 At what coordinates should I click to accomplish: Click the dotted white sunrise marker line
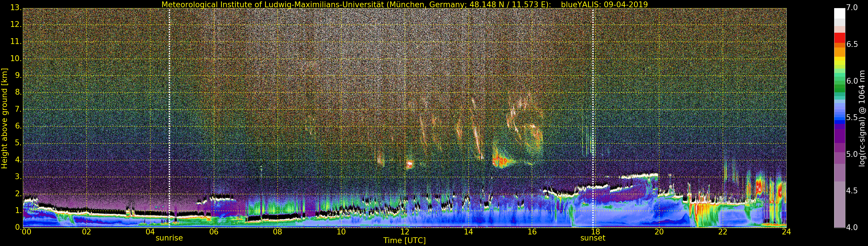coord(169,118)
